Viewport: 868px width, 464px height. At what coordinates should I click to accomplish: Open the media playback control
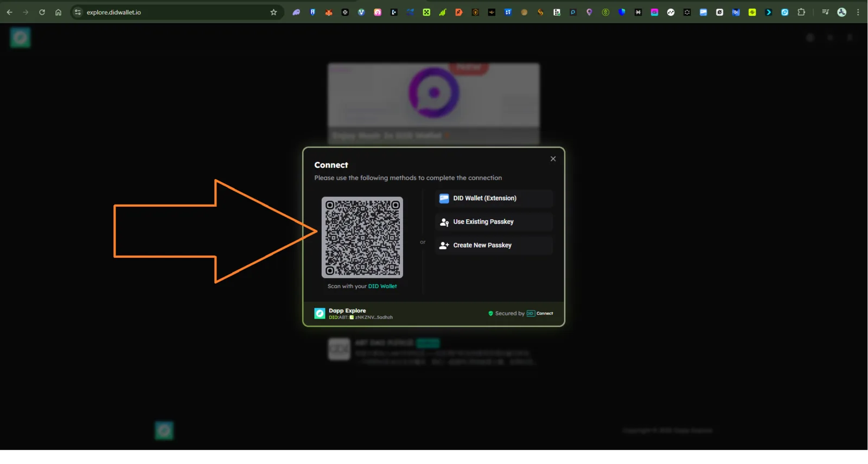(x=825, y=12)
